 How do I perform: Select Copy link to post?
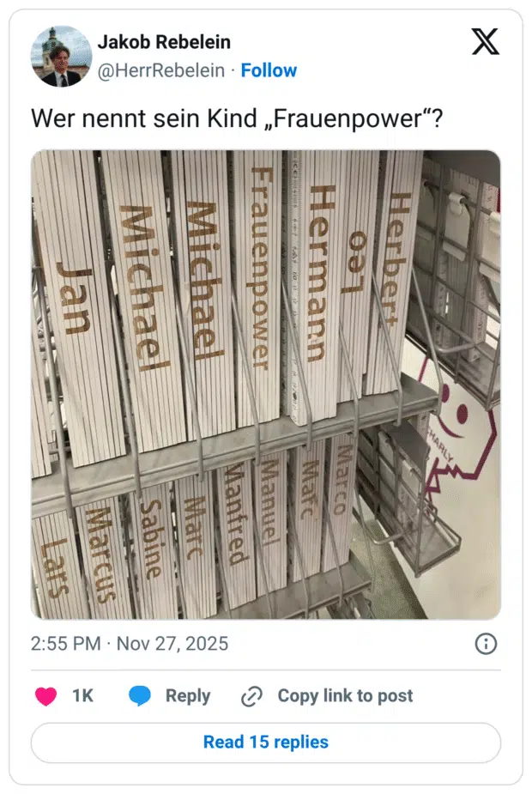pos(345,696)
